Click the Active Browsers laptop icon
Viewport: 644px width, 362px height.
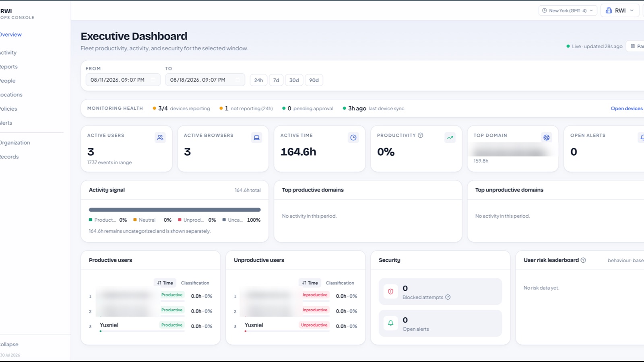(256, 138)
